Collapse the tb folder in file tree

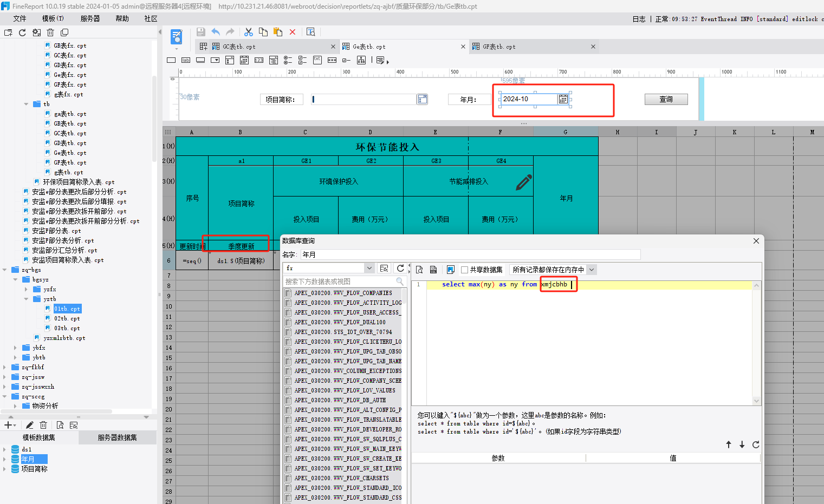(x=26, y=104)
